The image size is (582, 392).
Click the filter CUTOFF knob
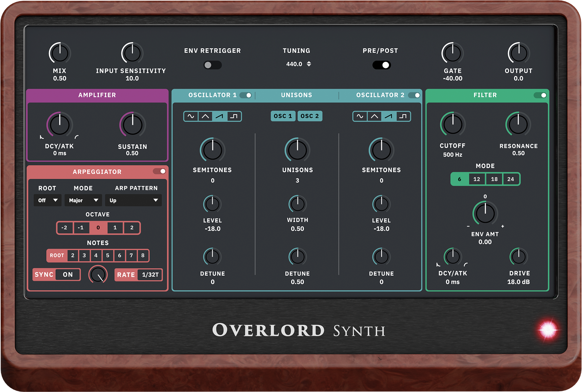coord(453,124)
